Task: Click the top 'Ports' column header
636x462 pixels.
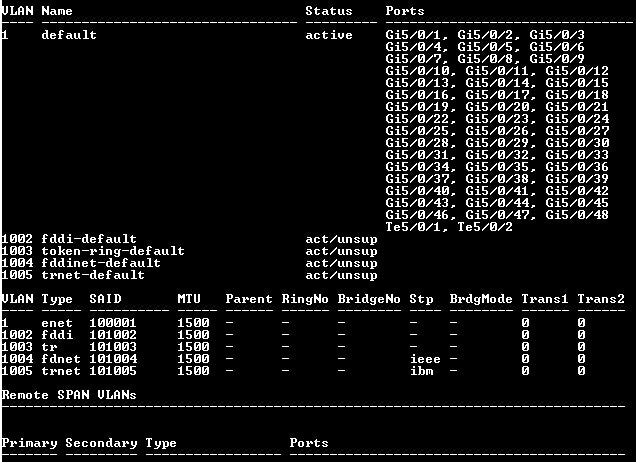Action: (x=405, y=11)
